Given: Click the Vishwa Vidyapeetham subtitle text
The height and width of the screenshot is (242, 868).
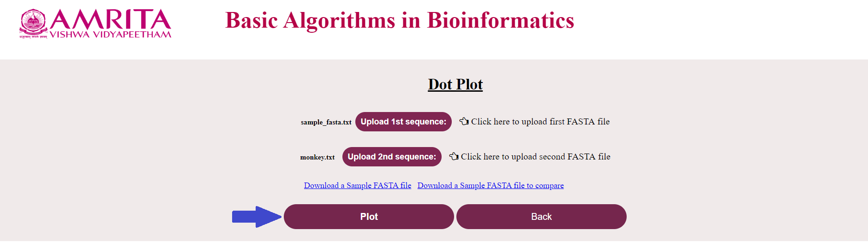Looking at the screenshot, I should click(x=110, y=35).
